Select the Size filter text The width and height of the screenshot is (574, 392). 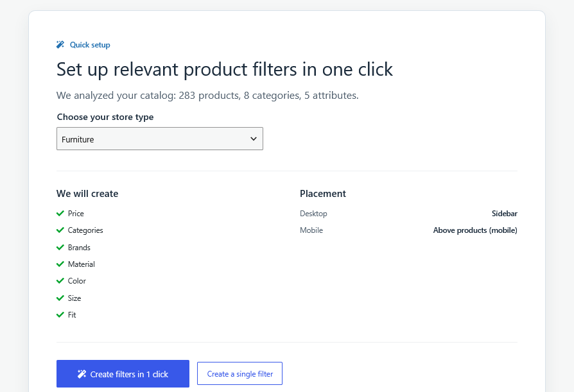pyautogui.click(x=74, y=298)
